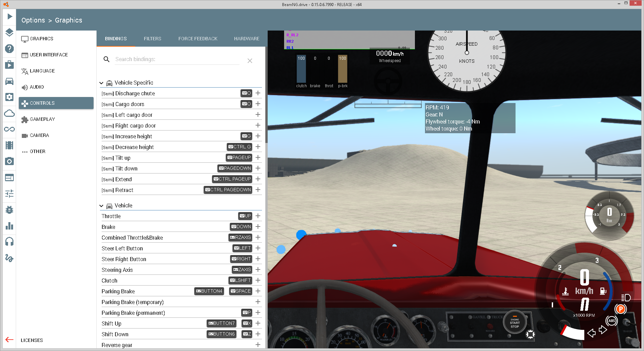Image resolution: width=644 pixels, height=351 pixels.
Task: Open Graphics options section
Action: [56, 39]
